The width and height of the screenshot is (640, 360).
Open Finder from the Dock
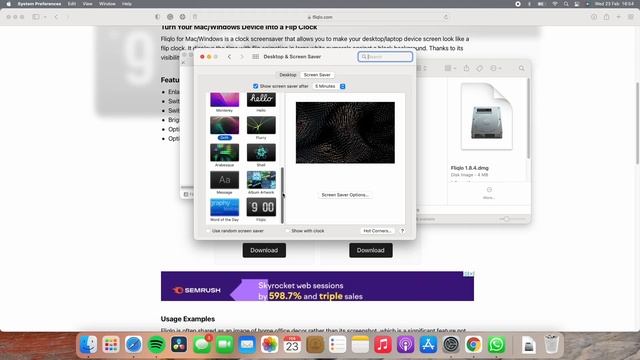[88, 345]
